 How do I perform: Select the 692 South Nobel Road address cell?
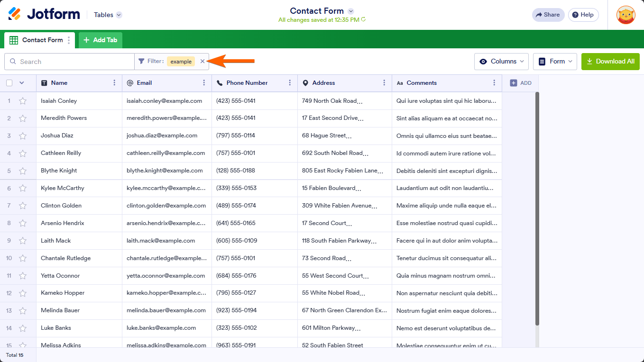345,154
